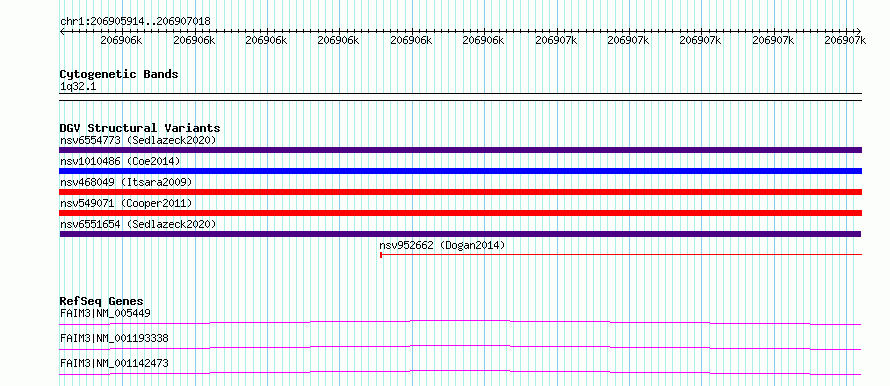Screen dimensions: 890x386
Task: Click the red start marker of nsv952662
Action: (381, 255)
